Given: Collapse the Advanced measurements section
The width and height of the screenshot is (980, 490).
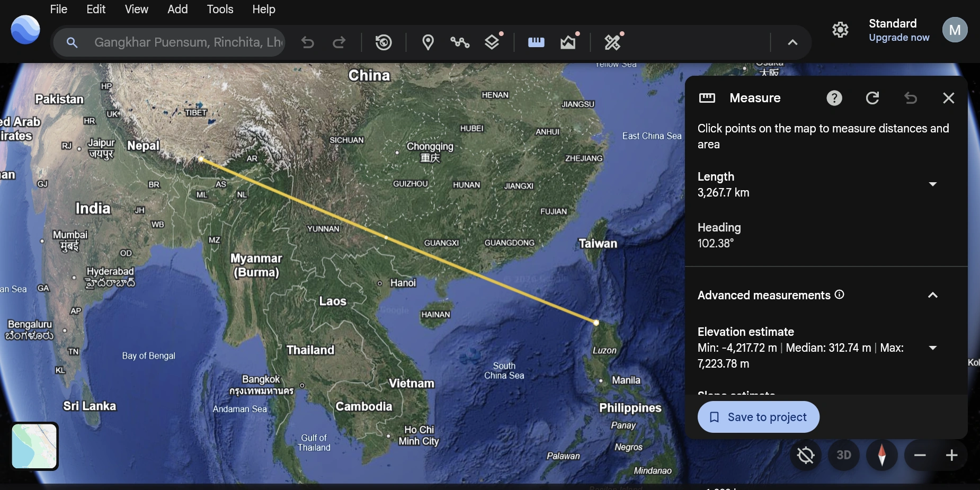Looking at the screenshot, I should pos(933,295).
